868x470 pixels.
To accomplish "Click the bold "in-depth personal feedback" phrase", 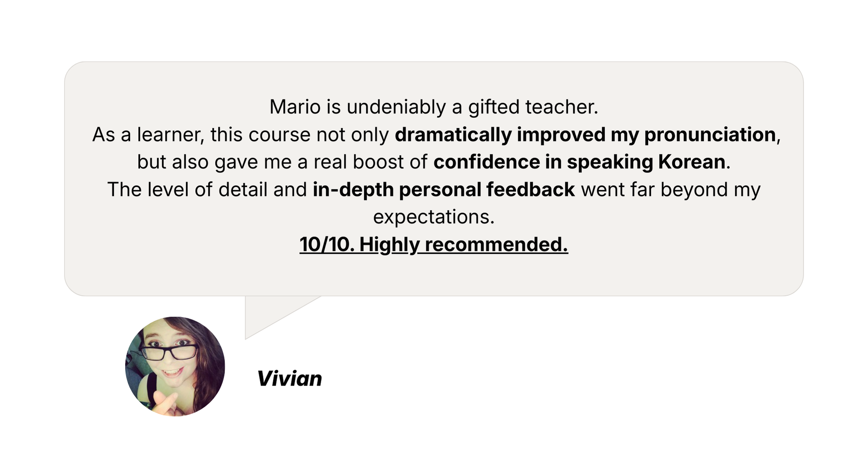I will 444,190.
